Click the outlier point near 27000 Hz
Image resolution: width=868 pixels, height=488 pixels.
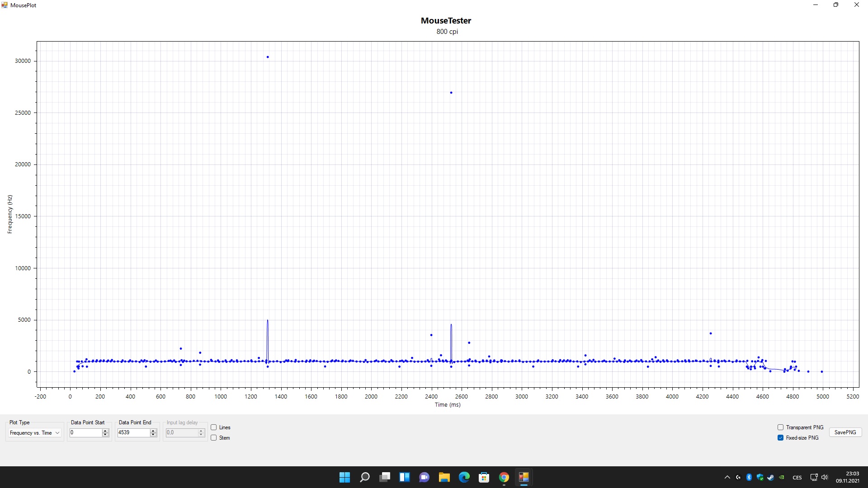tap(451, 93)
